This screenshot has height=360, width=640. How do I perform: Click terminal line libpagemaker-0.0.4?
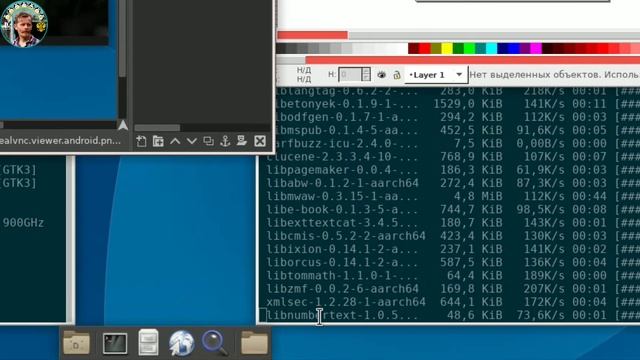tap(343, 170)
